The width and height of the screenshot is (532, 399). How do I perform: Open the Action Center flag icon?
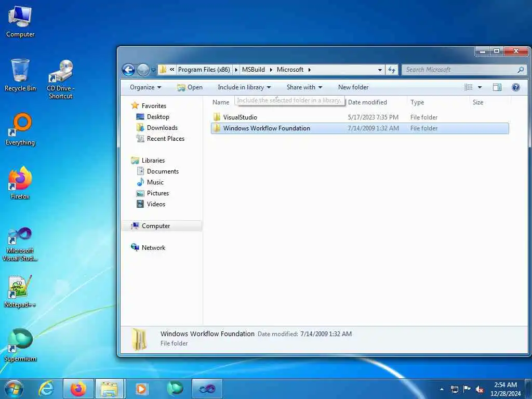pyautogui.click(x=467, y=389)
